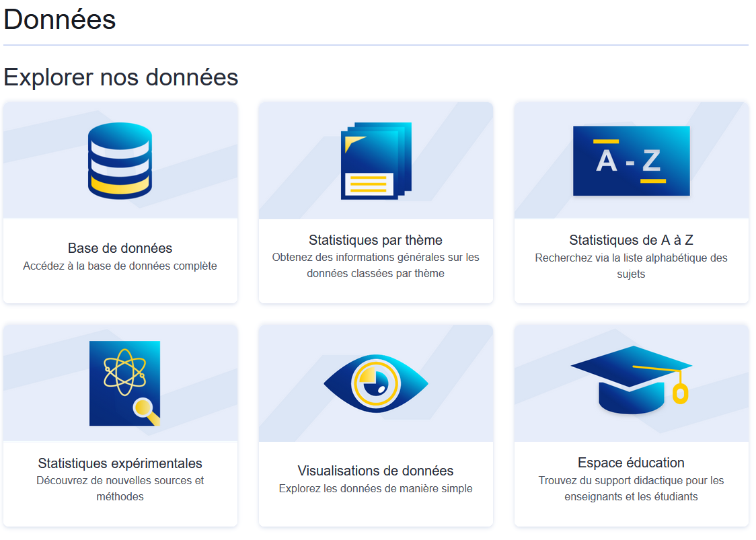Click the stacked documents theme icon
Screen dimensions: 756x540
coord(375,161)
